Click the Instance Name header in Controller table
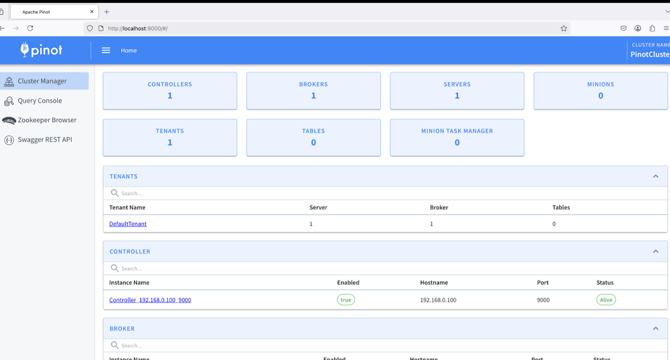 click(x=129, y=283)
